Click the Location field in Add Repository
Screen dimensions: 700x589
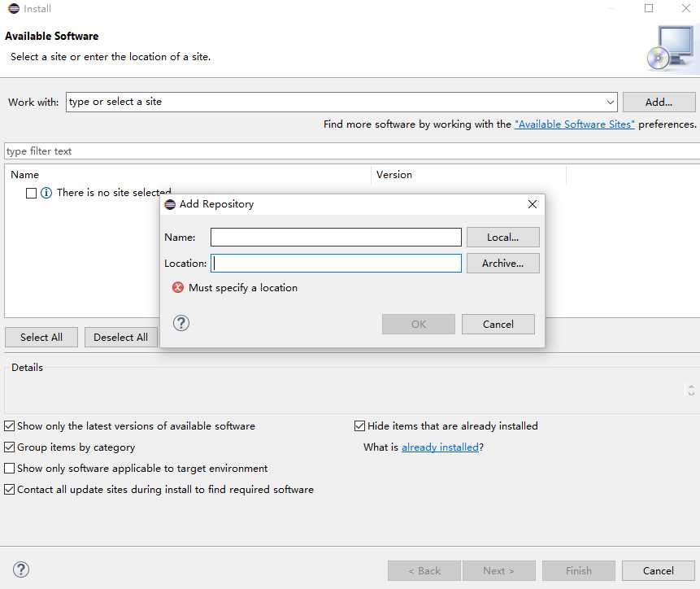[336, 264]
